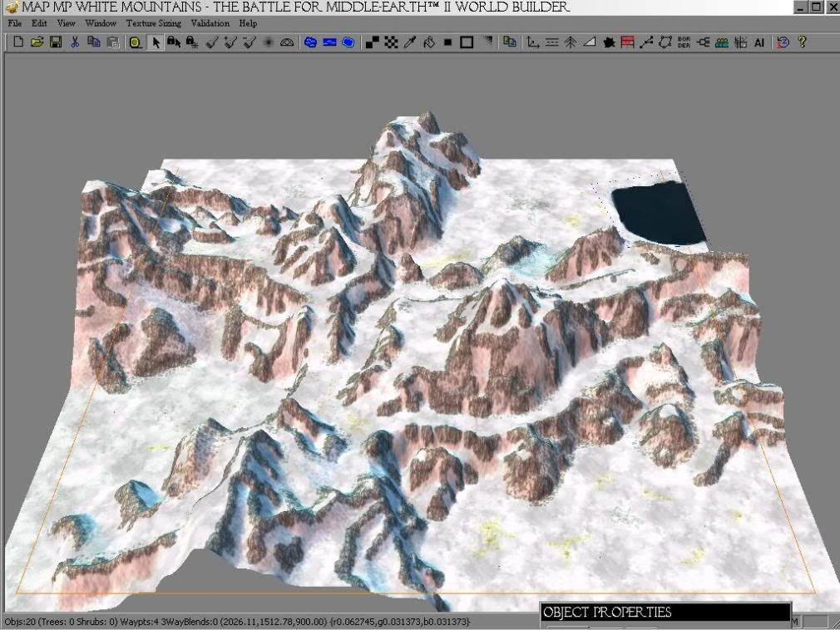The height and width of the screenshot is (630, 840).
Task: Select the waypoint path tool
Action: pos(646,42)
